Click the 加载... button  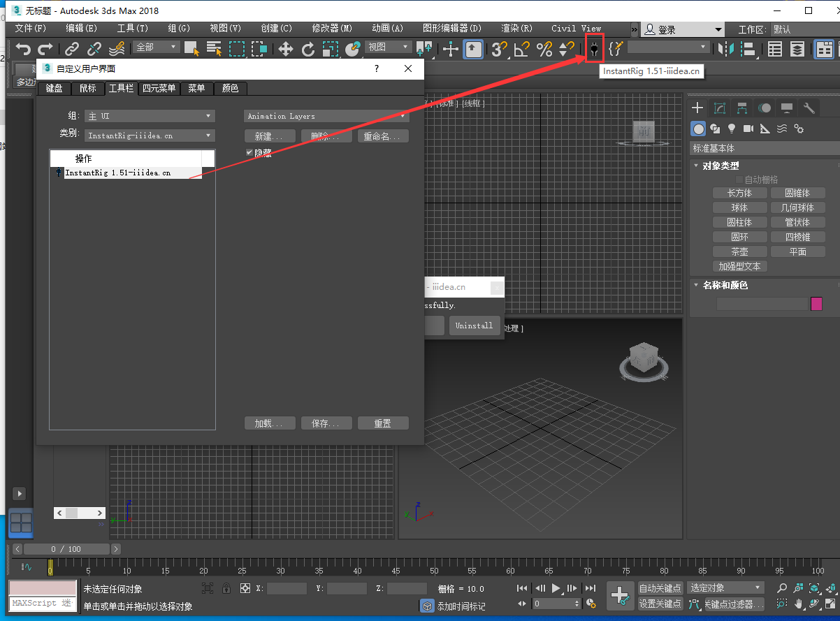tap(270, 423)
